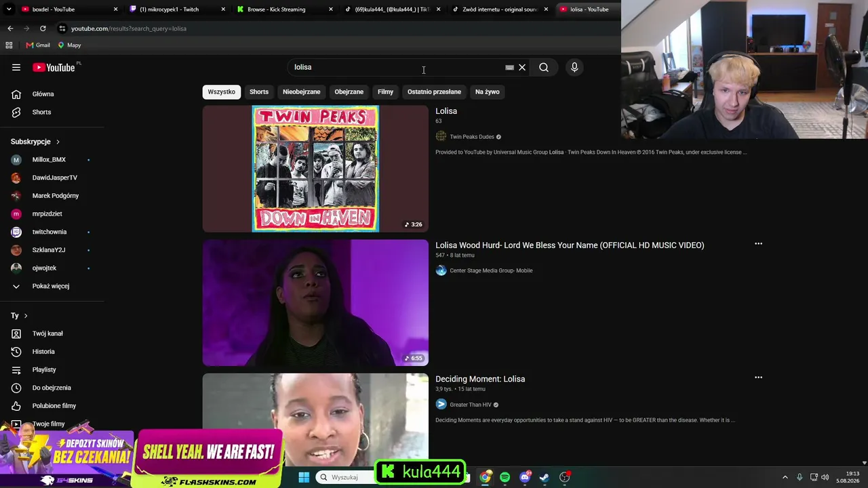Expand subscriptions with Pokaż więcej
Viewport: 868px width, 488px height.
[x=52, y=286]
